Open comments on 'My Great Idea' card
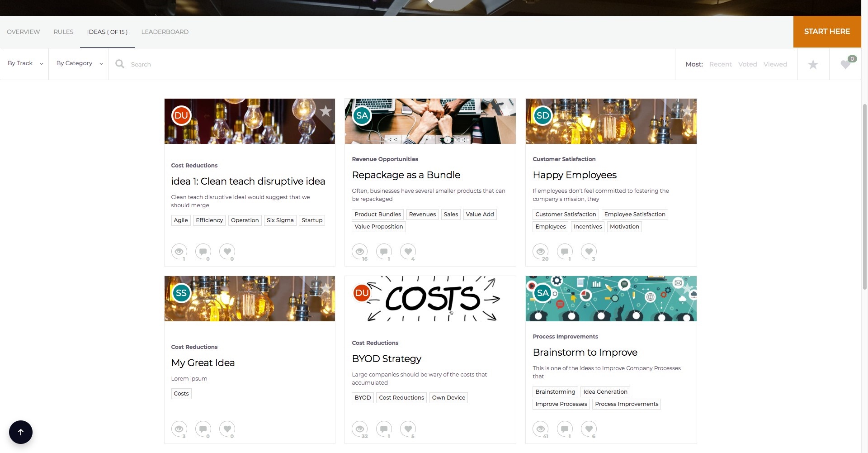This screenshot has height=453, width=868. (203, 429)
